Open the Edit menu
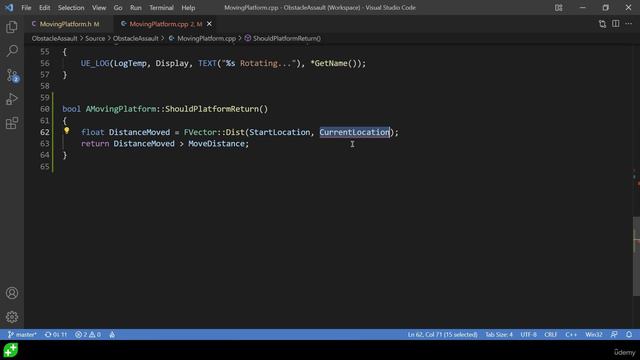Viewport: 640px width, 360px height. (x=44, y=8)
